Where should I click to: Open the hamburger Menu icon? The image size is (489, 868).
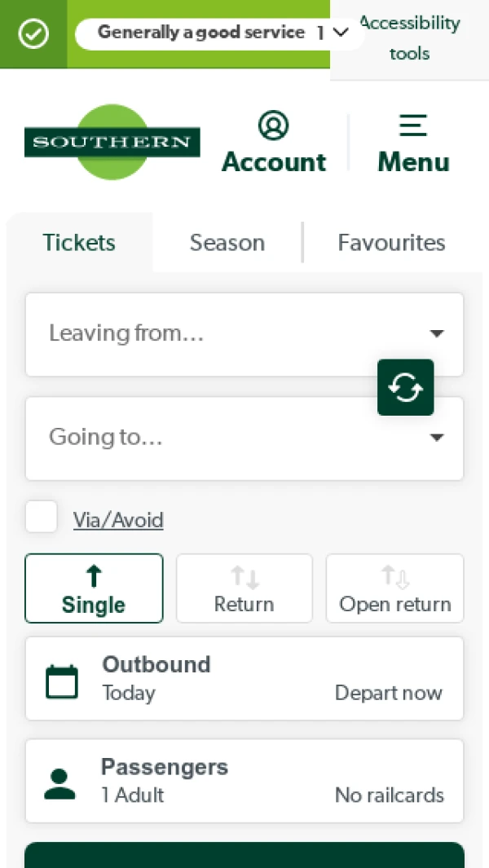click(x=413, y=126)
